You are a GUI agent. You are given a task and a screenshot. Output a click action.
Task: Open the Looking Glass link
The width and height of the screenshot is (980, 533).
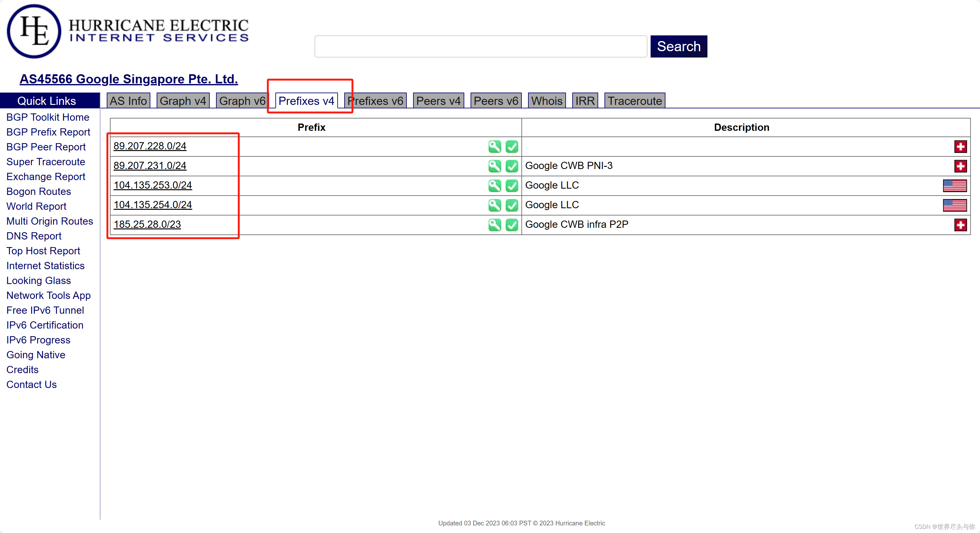[x=39, y=281]
